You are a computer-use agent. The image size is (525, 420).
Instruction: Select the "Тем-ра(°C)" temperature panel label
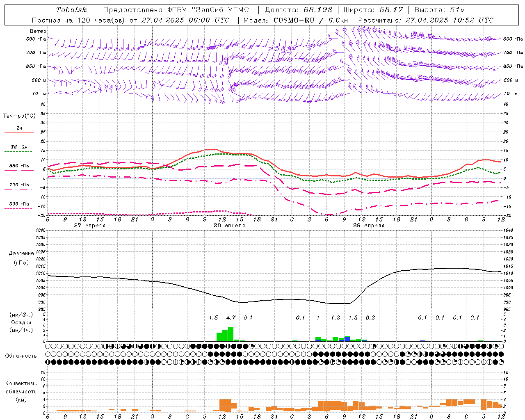point(19,116)
